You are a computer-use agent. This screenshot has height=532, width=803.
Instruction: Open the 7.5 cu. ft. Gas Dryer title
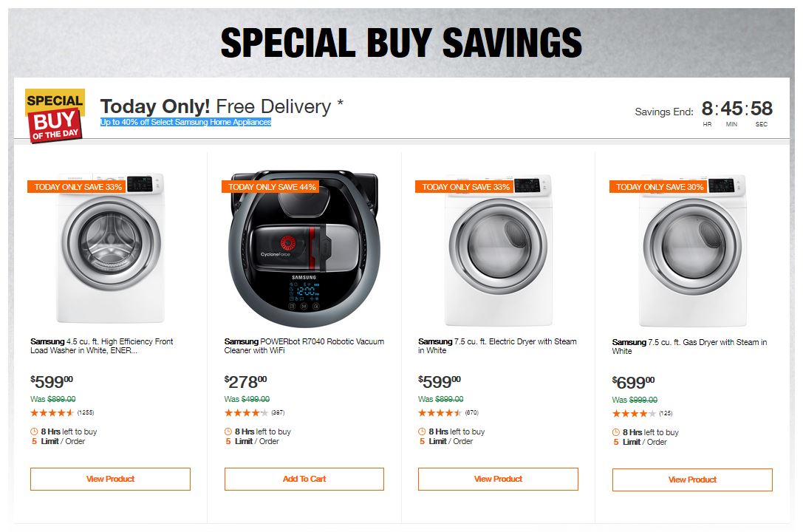pyautogui.click(x=689, y=347)
